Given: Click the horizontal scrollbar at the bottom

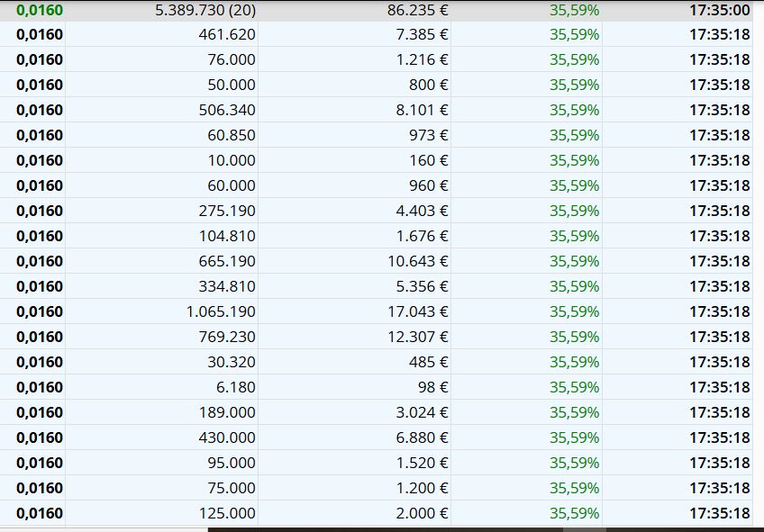Looking at the screenshot, I should click(x=486, y=529).
